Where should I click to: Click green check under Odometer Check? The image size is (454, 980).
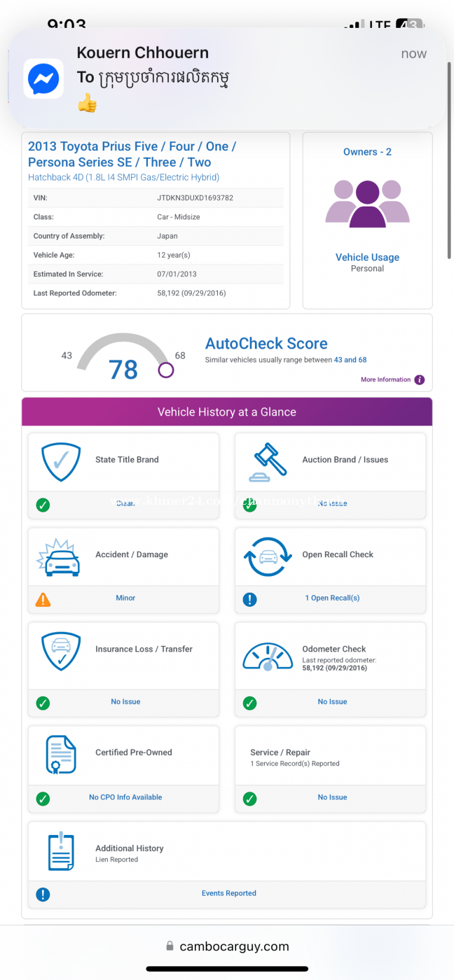(249, 703)
